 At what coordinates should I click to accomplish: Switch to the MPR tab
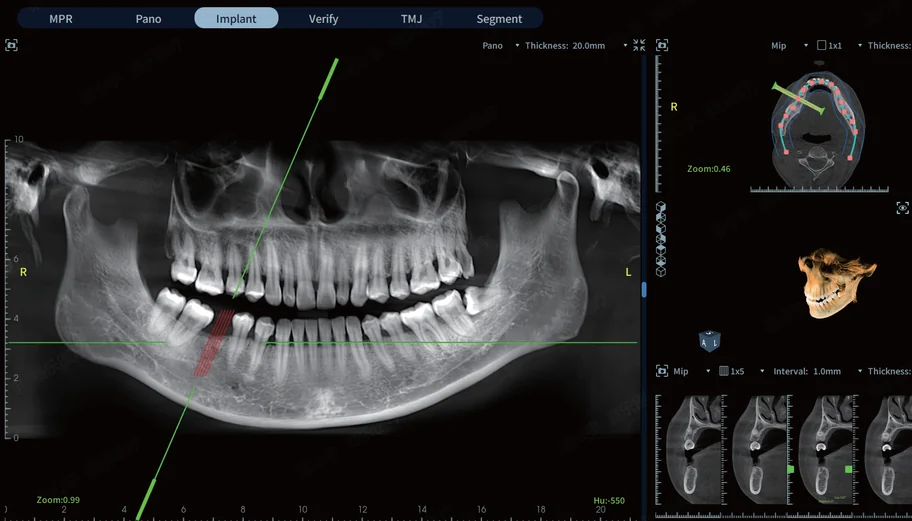60,19
